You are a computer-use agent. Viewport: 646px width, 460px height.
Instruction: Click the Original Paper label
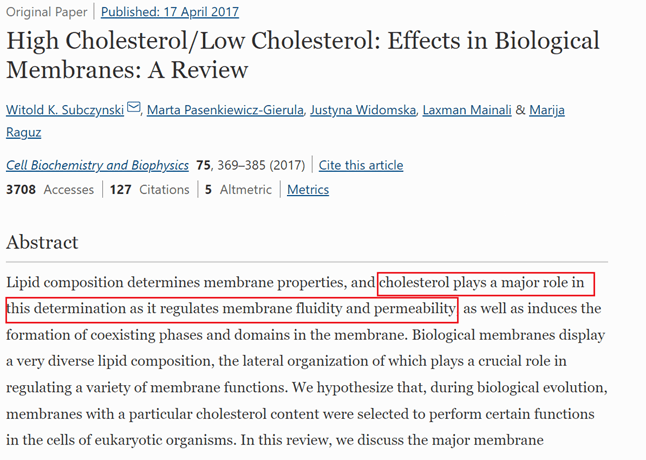[44, 13]
